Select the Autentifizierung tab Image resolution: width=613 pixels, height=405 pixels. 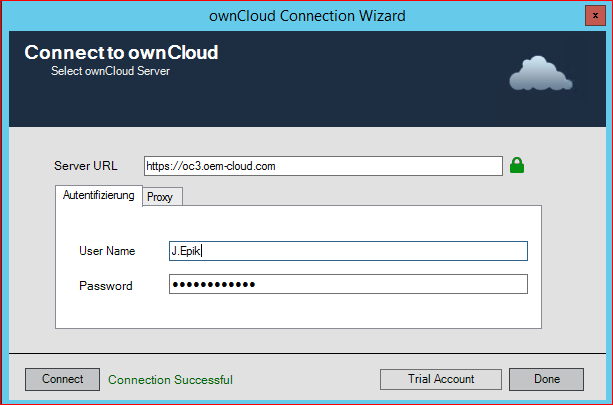coord(99,195)
